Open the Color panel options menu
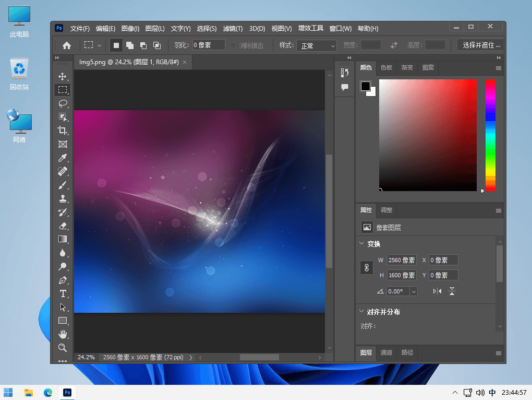 pyautogui.click(x=499, y=68)
